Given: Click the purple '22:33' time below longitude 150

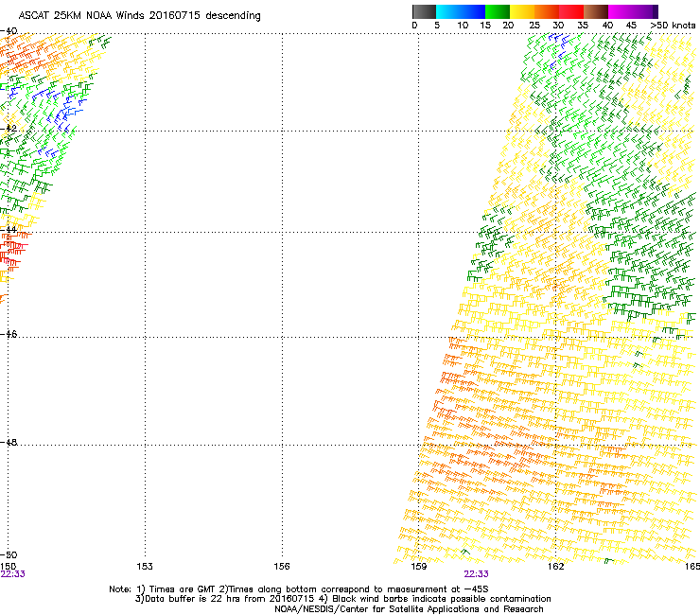Looking at the screenshot, I should pos(13,574).
